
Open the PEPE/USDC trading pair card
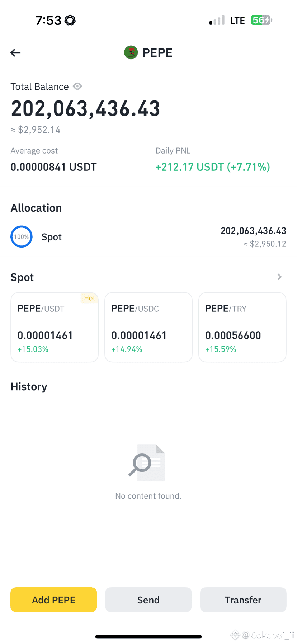click(x=148, y=327)
